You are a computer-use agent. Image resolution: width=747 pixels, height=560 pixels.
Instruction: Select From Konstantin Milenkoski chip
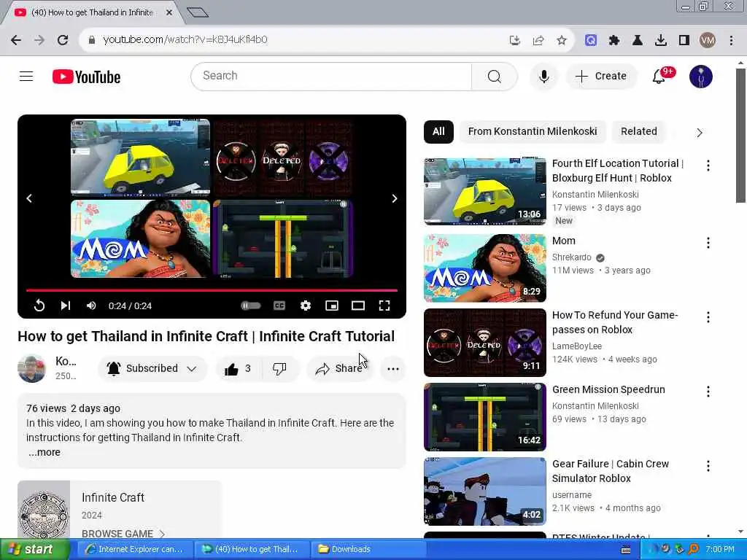(532, 131)
